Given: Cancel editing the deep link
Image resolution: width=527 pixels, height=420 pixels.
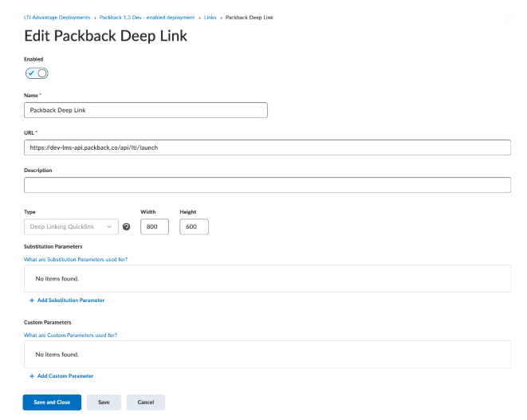Looking at the screenshot, I should pos(145,402).
